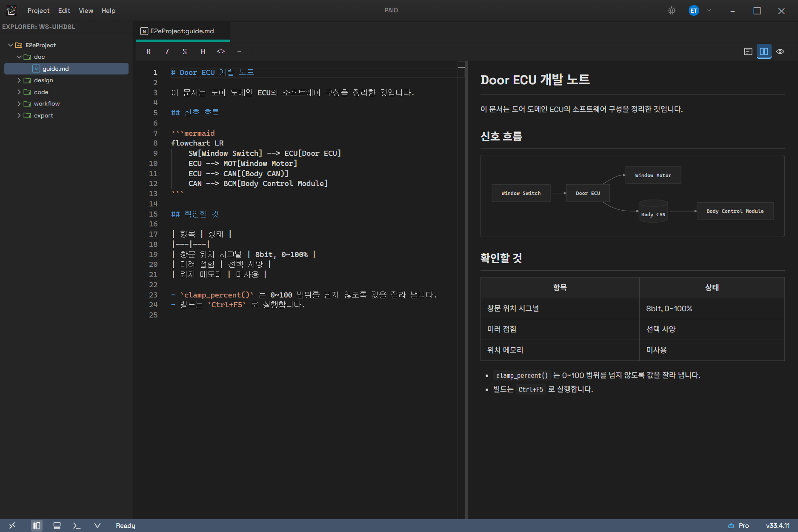Click the markdown file icon on guide.md tab
The width and height of the screenshot is (798, 532).
pyautogui.click(x=144, y=31)
